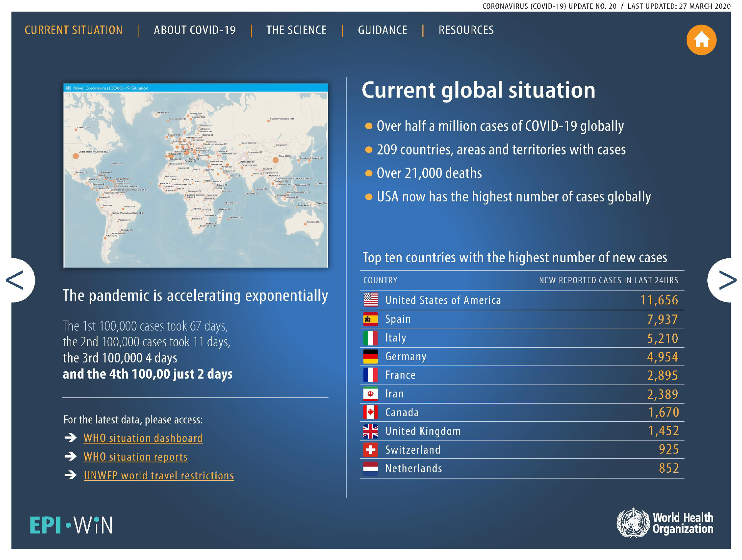Screen dimensions: 742x560
Task: Click the orange home icon button
Action: tap(701, 40)
